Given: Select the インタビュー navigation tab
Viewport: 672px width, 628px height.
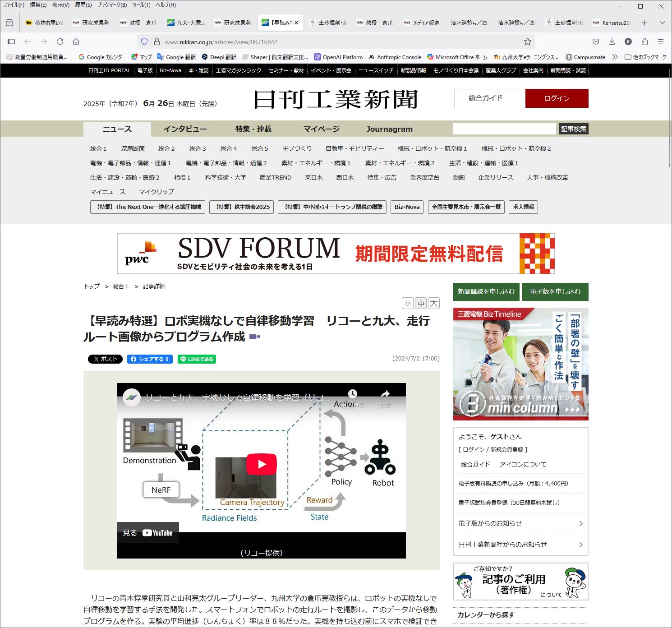Looking at the screenshot, I should click(185, 129).
